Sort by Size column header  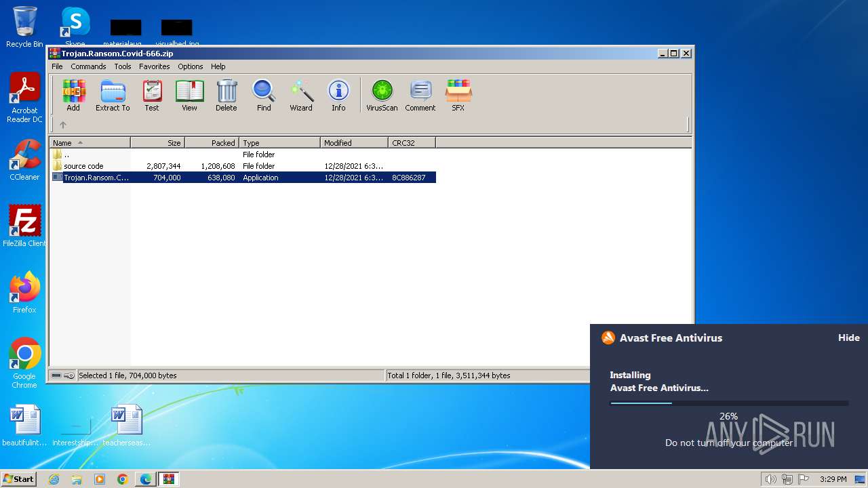pos(158,143)
